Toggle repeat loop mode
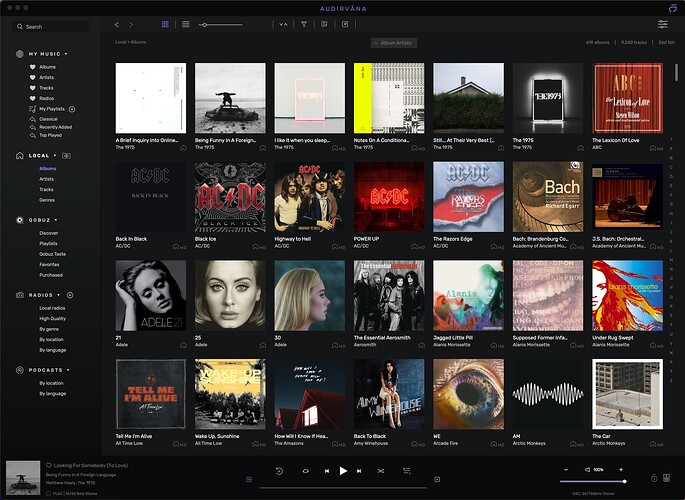Screen dimensions: 685x500 (305, 471)
